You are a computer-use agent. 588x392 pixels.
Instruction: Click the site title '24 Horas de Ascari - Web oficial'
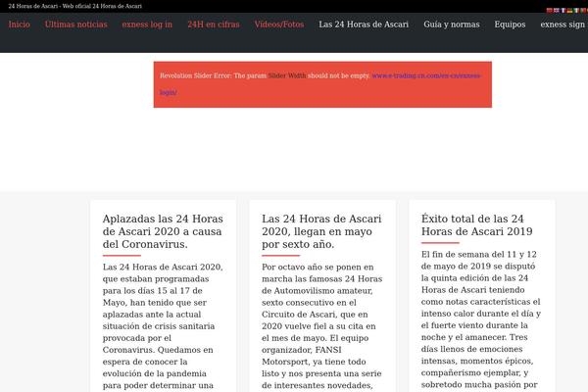click(75, 6)
